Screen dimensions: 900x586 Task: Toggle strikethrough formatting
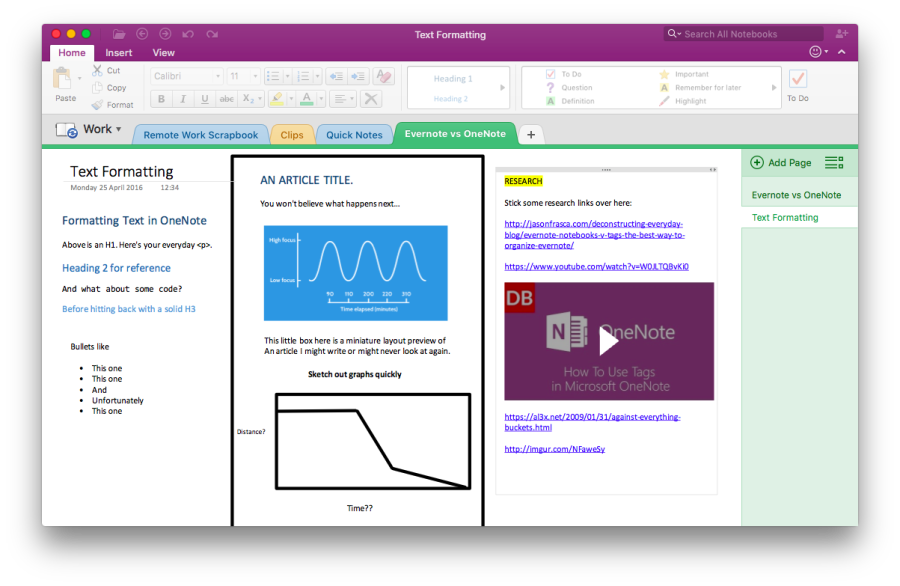tap(227, 99)
